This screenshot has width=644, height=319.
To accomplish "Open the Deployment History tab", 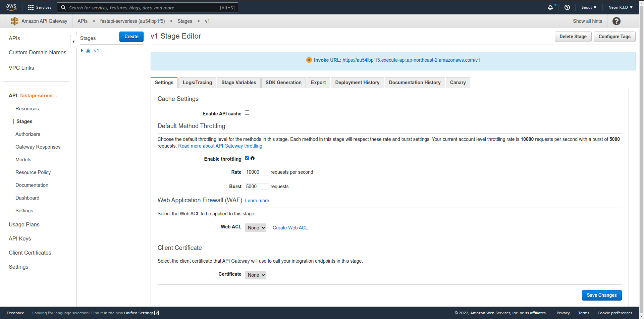I will [x=357, y=83].
